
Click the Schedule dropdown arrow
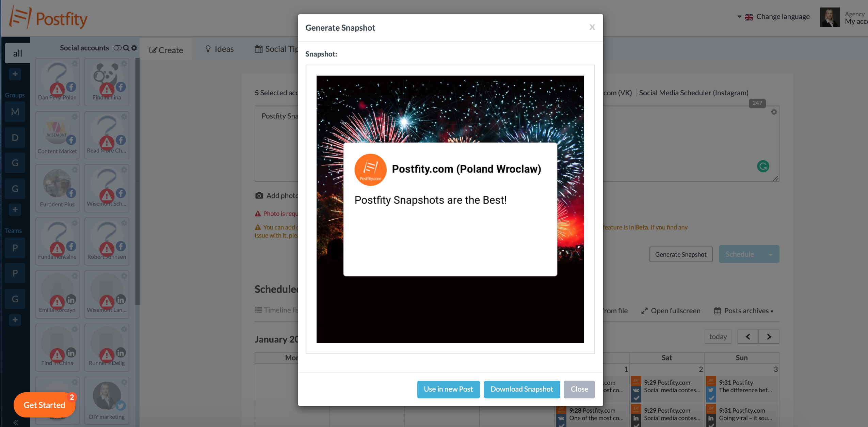[771, 254]
